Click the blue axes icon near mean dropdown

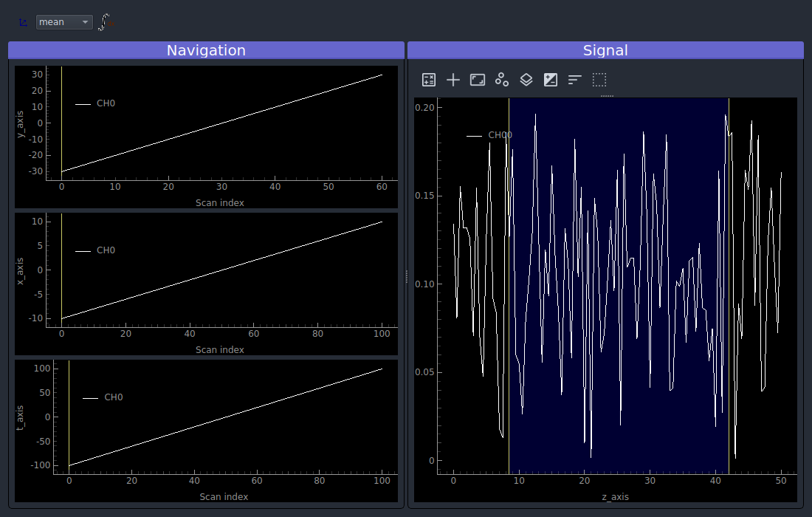[23, 22]
